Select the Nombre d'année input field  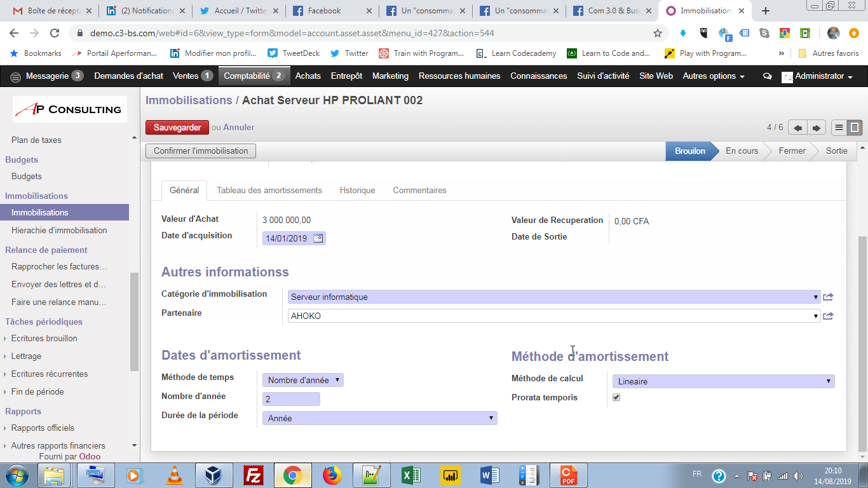click(x=291, y=398)
